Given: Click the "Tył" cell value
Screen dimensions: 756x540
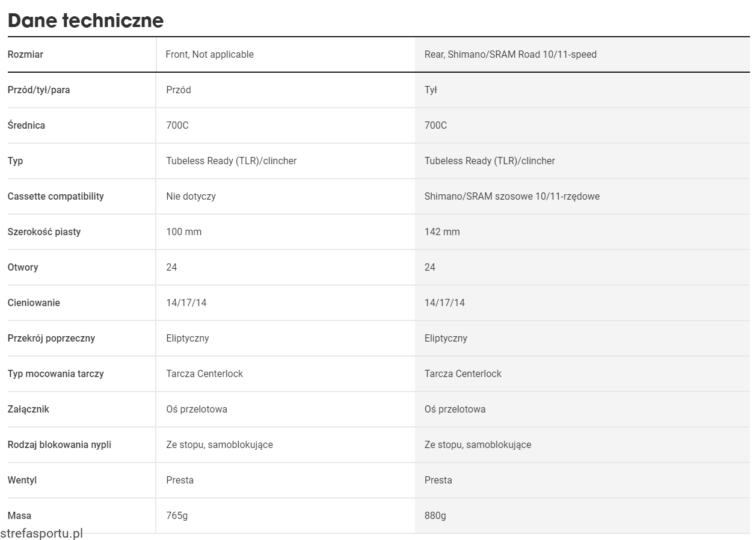Looking at the screenshot, I should [x=431, y=90].
